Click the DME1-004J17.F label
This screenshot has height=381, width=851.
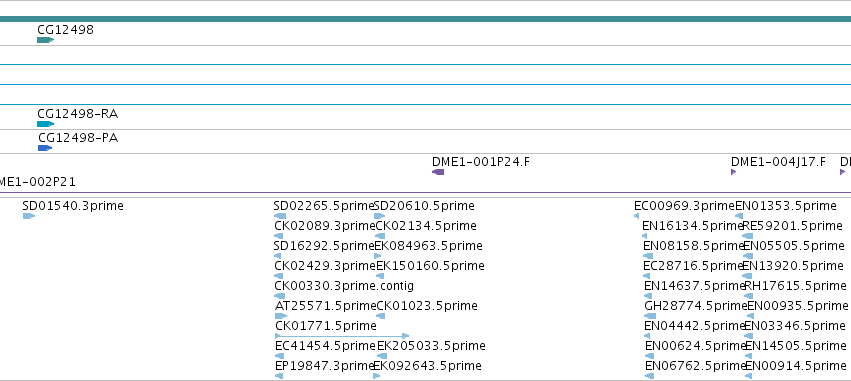[x=778, y=162]
